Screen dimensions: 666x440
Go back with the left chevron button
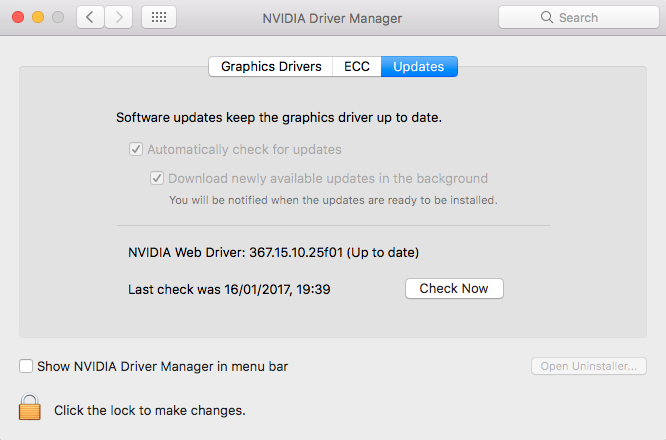click(90, 17)
